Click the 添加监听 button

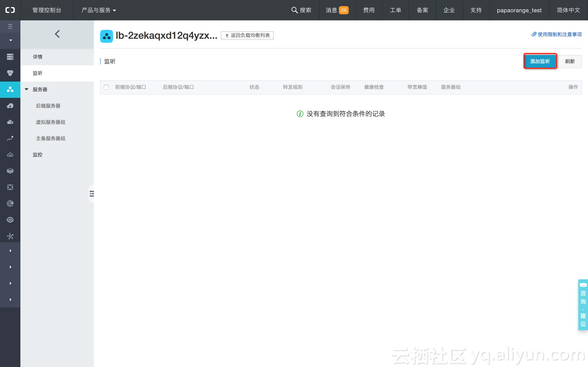tap(540, 61)
